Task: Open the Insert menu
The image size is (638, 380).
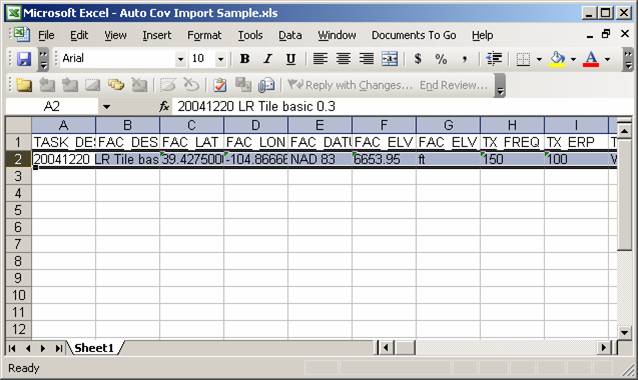Action: 157,35
